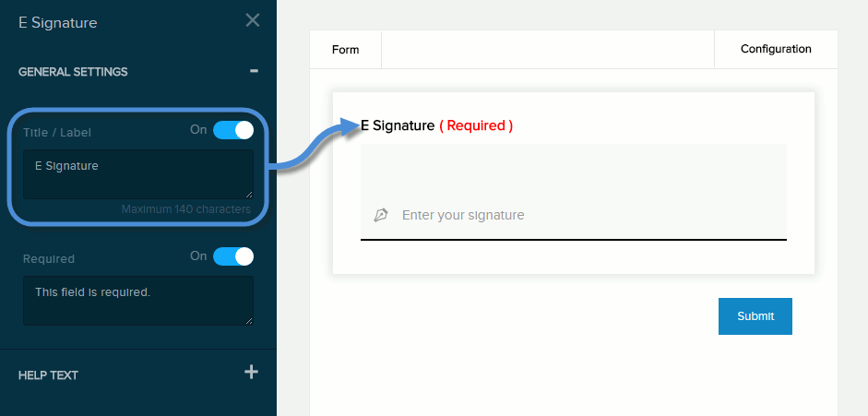
Task: Click the signature pen icon
Action: tap(381, 215)
